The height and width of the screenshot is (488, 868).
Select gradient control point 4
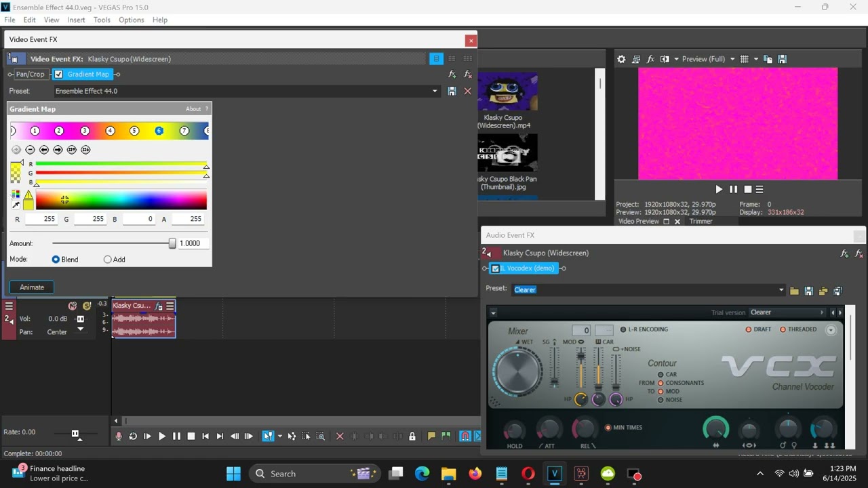pyautogui.click(x=110, y=131)
